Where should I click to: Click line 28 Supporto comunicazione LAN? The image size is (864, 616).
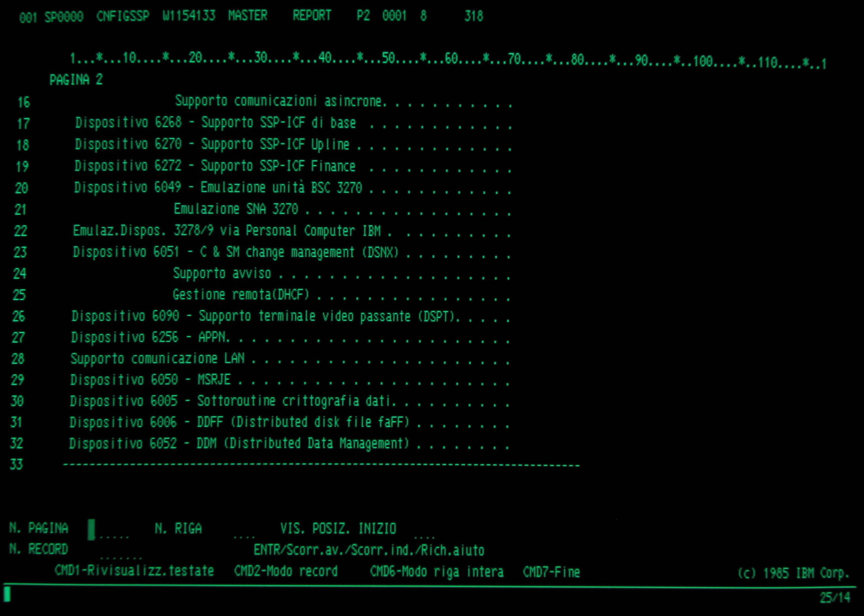pyautogui.click(x=157, y=359)
